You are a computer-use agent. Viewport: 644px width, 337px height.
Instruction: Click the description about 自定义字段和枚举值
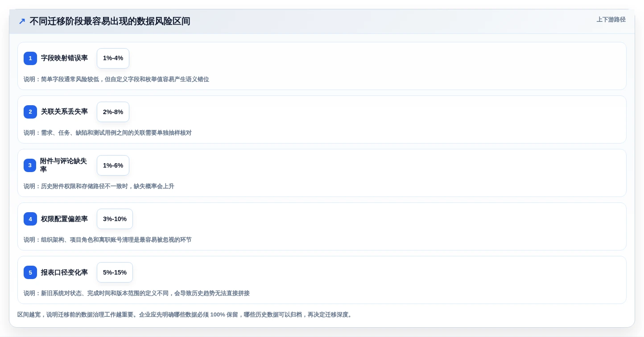pyautogui.click(x=116, y=79)
